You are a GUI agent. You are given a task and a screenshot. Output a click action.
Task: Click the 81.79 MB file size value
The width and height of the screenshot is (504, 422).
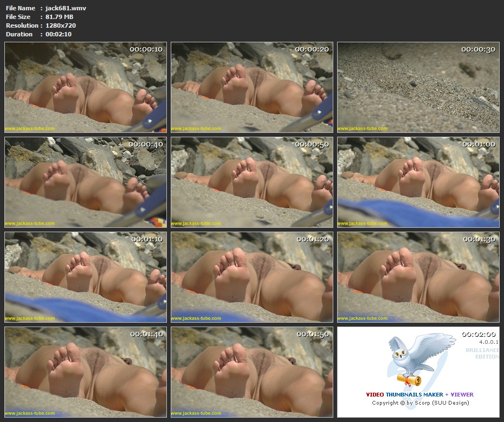coord(59,17)
